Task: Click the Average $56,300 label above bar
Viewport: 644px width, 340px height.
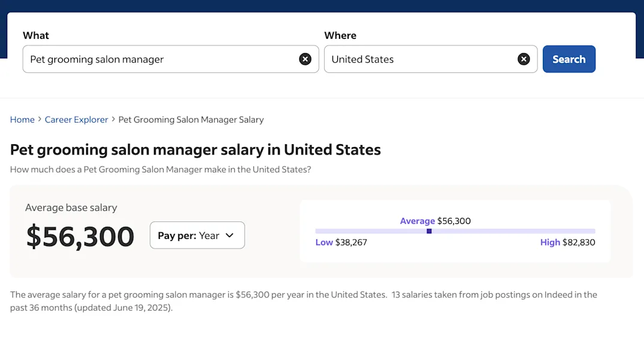Action: pos(436,221)
